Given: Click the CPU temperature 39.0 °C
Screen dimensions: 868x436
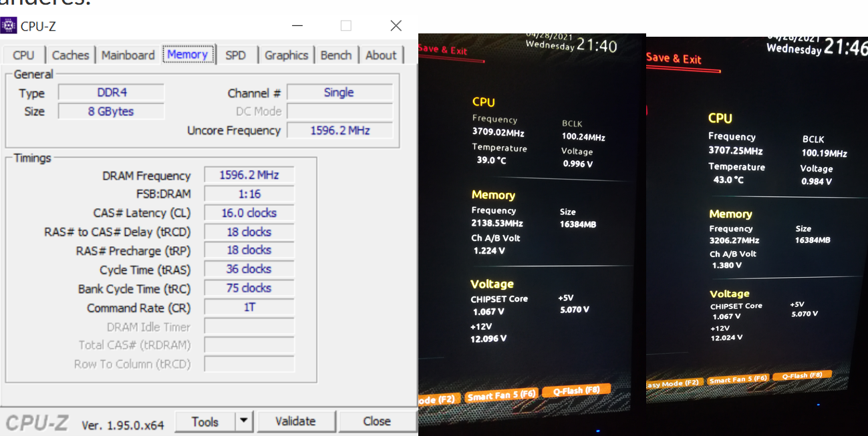Looking at the screenshot, I should click(x=492, y=160).
